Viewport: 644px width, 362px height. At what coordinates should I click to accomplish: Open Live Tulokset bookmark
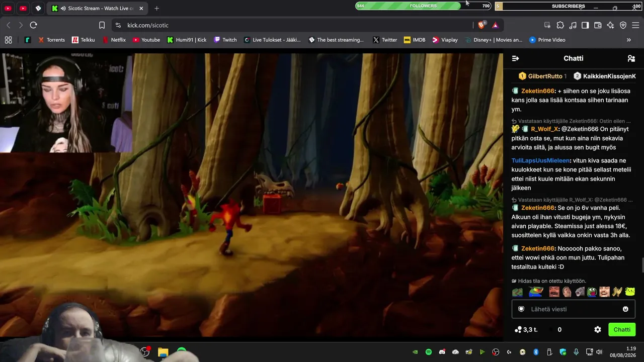(272, 40)
